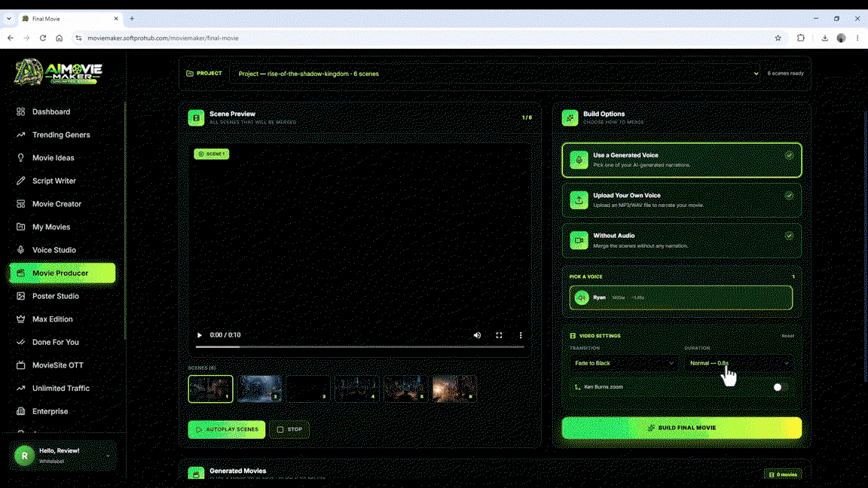
Task: Open a new browser tab
Action: pyautogui.click(x=132, y=19)
